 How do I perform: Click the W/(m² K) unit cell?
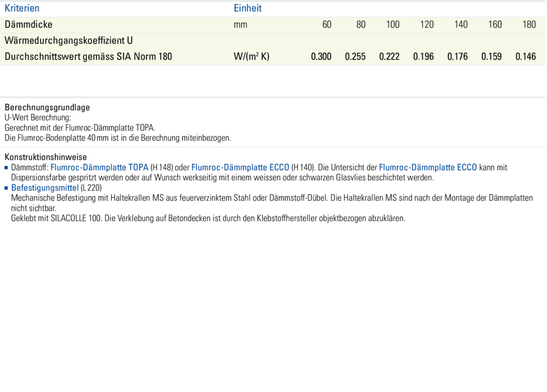[x=251, y=57]
